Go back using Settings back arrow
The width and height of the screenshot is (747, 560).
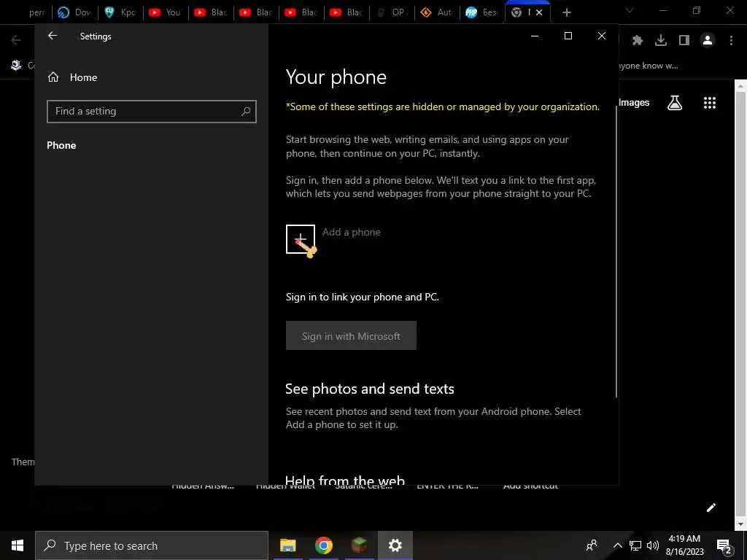coord(53,36)
